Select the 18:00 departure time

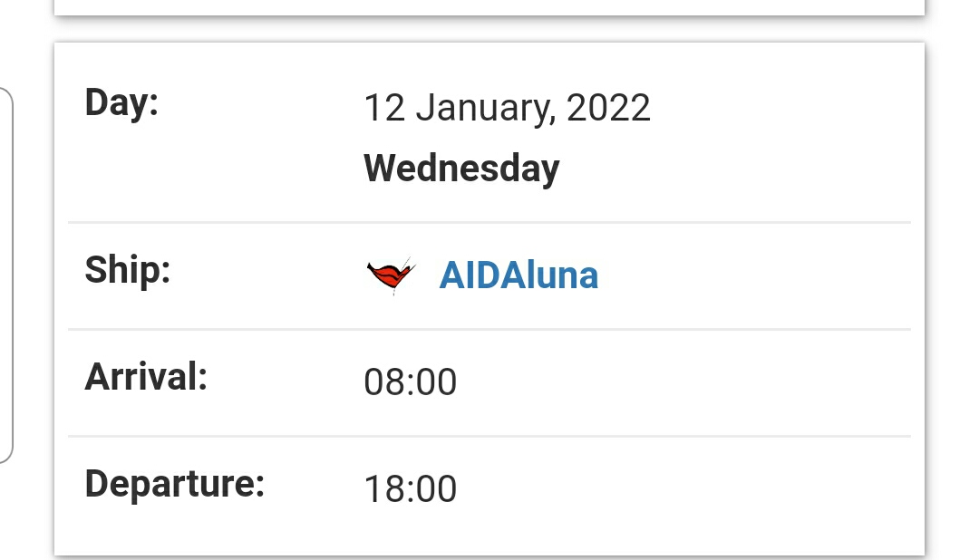coord(410,489)
